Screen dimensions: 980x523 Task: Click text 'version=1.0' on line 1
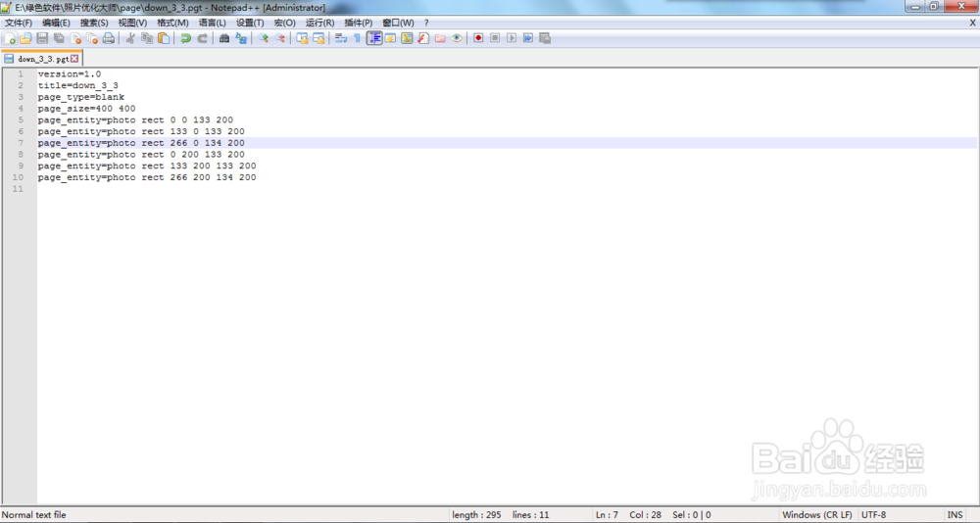(x=70, y=73)
